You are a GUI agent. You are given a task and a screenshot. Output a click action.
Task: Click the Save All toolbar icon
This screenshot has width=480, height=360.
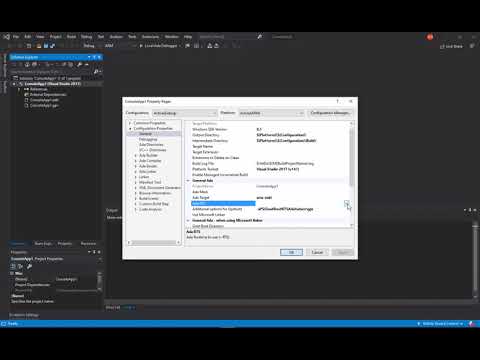pos(52,46)
